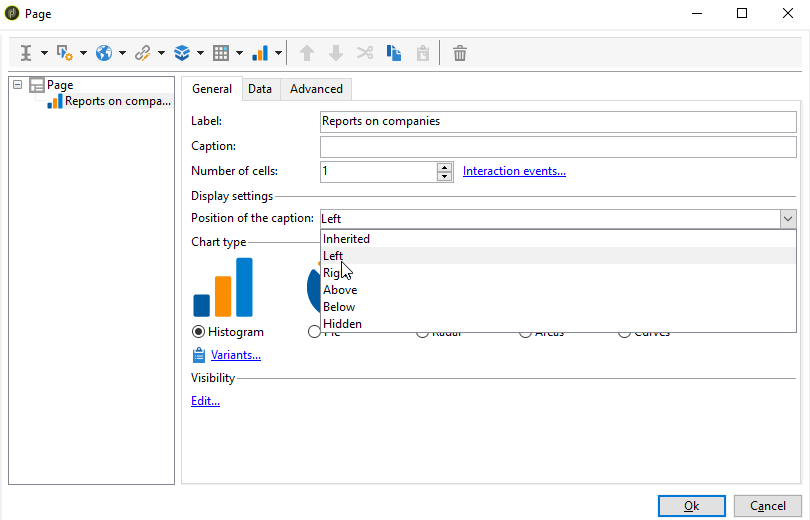The image size is (810, 520).
Task: Open the Interaction events link
Action: (x=514, y=171)
